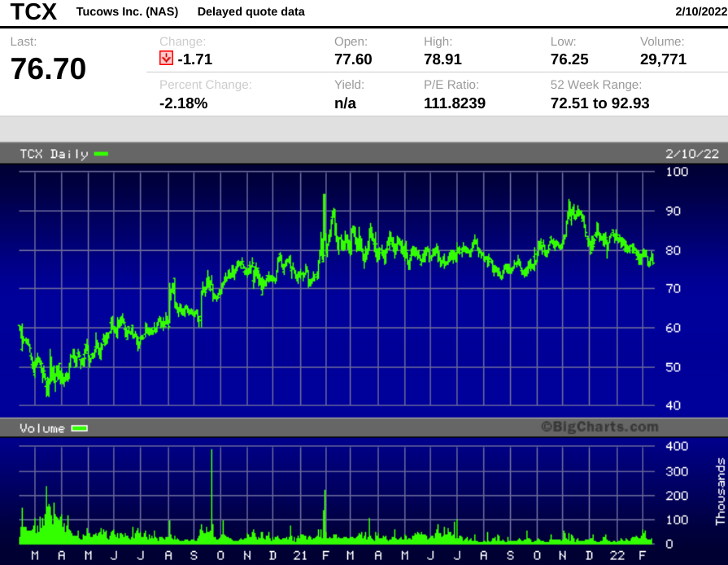Image resolution: width=728 pixels, height=565 pixels.
Task: Click the high price 78.91
Action: (x=443, y=59)
